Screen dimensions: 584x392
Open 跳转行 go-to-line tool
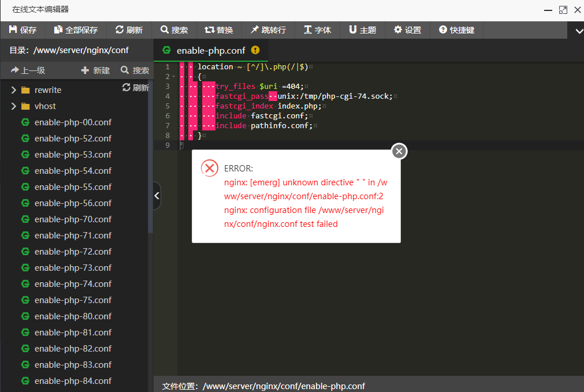pyautogui.click(x=268, y=30)
